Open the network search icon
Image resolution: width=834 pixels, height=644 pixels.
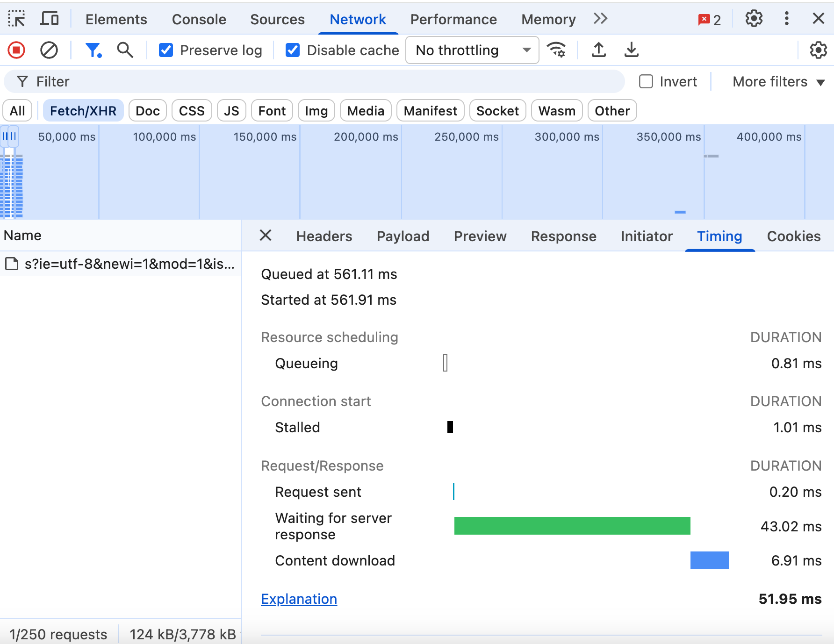click(125, 50)
